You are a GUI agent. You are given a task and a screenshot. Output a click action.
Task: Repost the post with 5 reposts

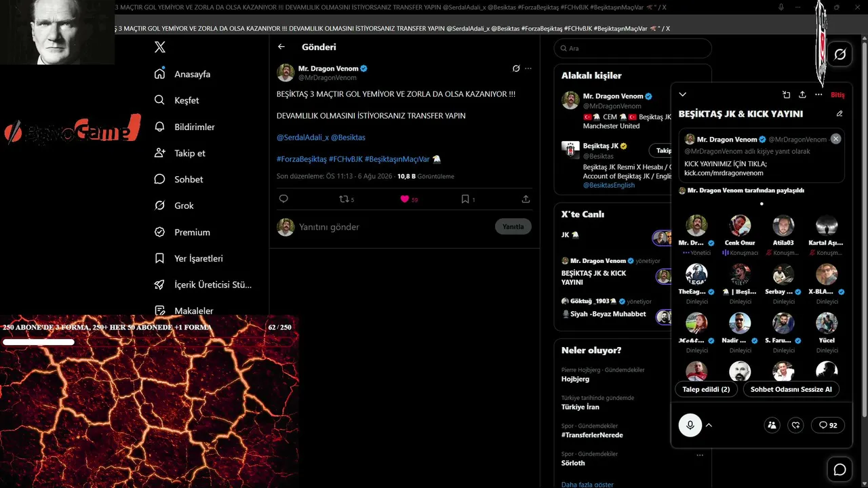click(x=347, y=199)
